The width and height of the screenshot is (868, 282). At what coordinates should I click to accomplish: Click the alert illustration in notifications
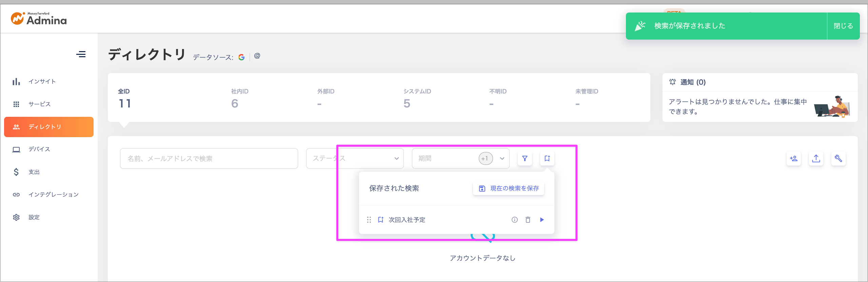point(832,106)
